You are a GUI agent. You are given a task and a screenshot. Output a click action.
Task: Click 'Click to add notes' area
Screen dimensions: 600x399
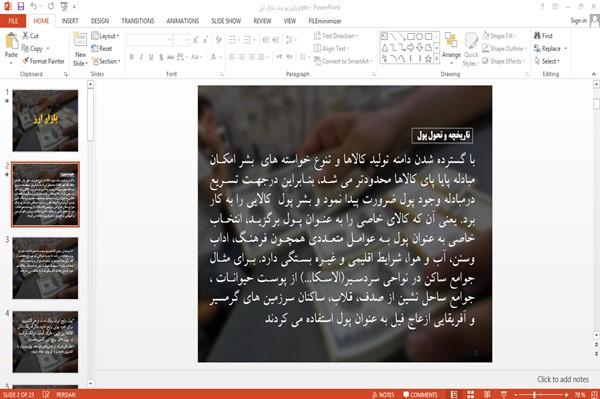click(563, 379)
